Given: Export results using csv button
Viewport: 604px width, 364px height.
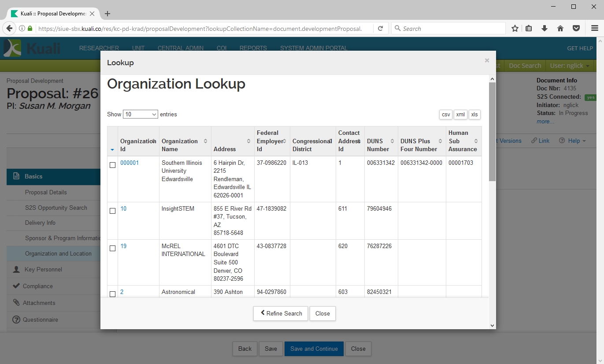Looking at the screenshot, I should pyautogui.click(x=446, y=115).
